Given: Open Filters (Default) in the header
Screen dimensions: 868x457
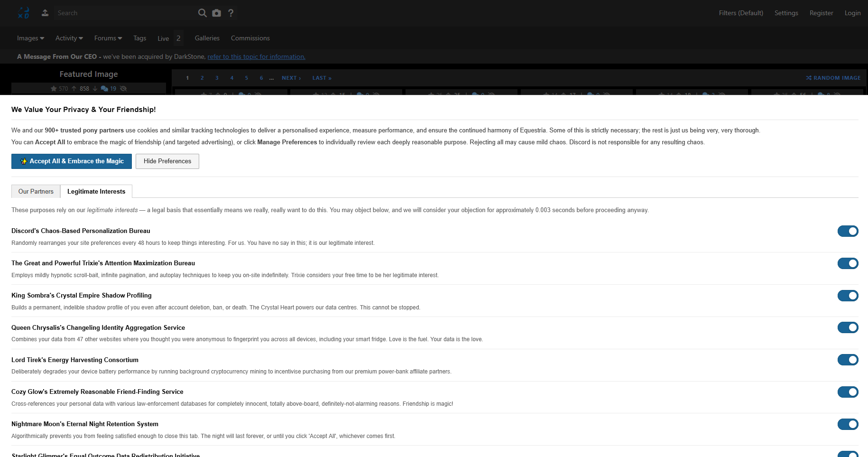Looking at the screenshot, I should click(x=741, y=13).
